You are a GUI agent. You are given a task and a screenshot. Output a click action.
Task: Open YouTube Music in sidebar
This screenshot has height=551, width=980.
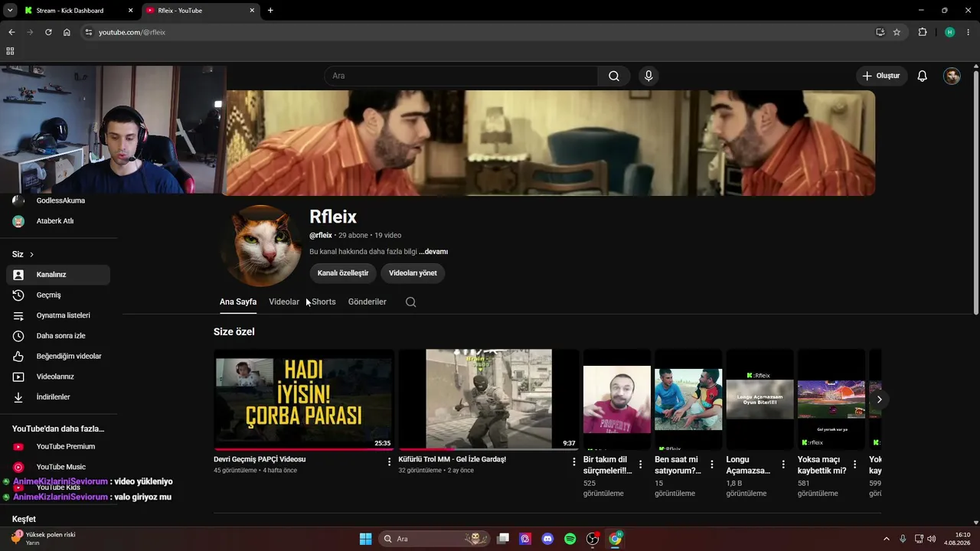click(x=58, y=467)
